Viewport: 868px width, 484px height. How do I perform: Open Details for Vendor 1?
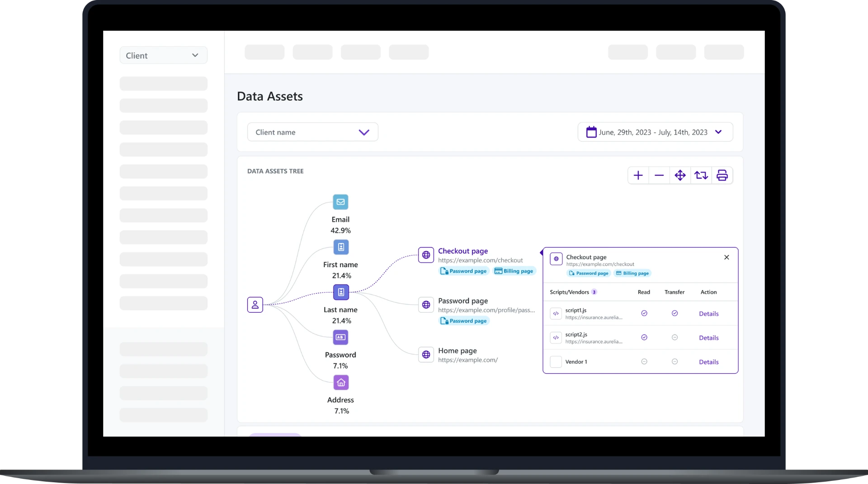point(708,362)
